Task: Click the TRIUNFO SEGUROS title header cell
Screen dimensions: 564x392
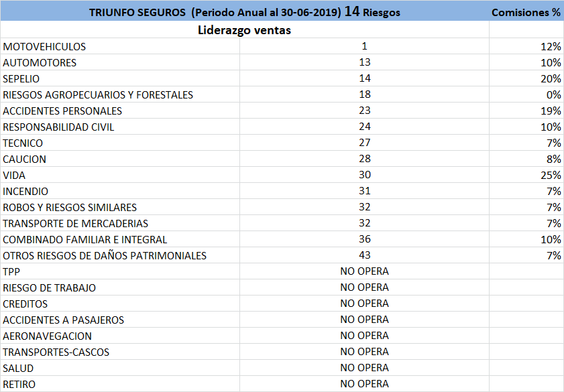Action: (x=245, y=11)
